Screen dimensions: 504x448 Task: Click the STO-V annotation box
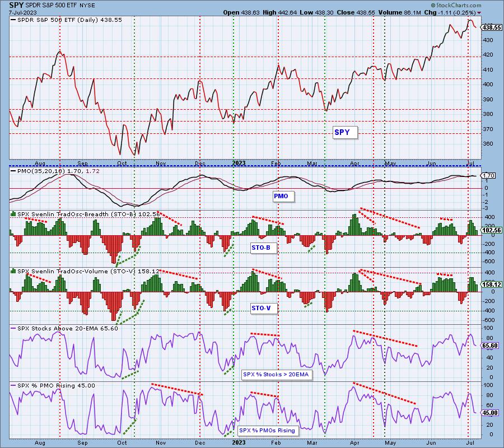pos(264,308)
